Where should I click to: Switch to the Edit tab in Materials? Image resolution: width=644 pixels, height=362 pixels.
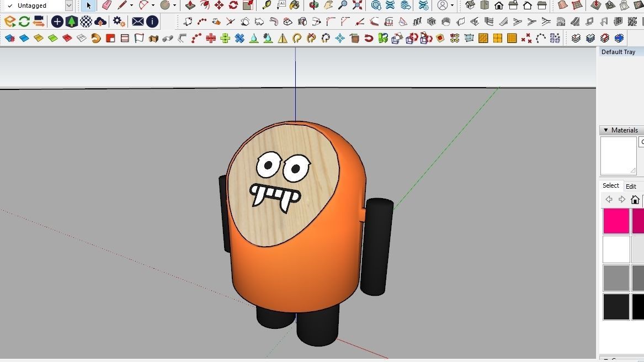pyautogui.click(x=631, y=187)
